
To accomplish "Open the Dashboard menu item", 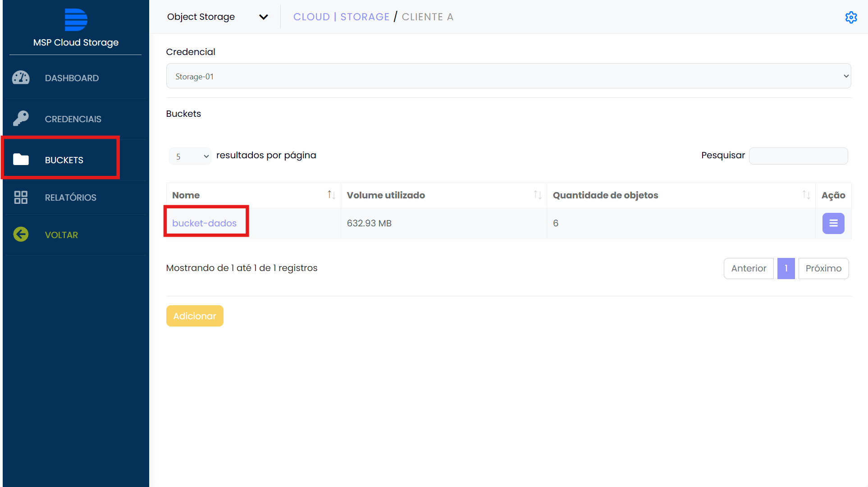I will pyautogui.click(x=72, y=78).
